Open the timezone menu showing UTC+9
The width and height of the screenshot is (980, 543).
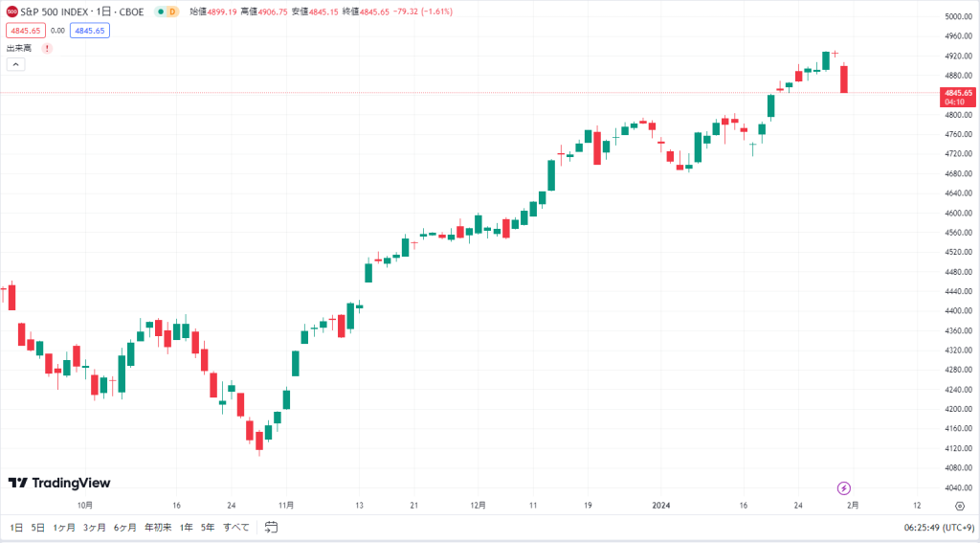tap(939, 528)
